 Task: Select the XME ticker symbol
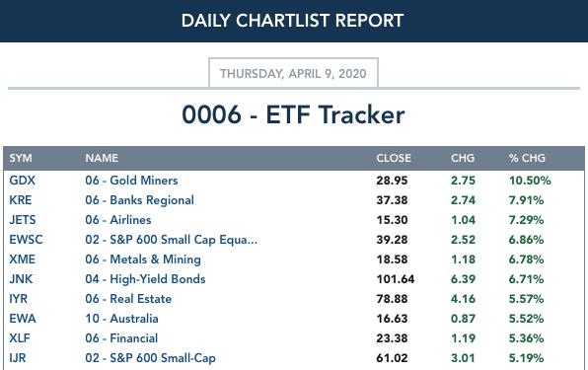click(22, 259)
